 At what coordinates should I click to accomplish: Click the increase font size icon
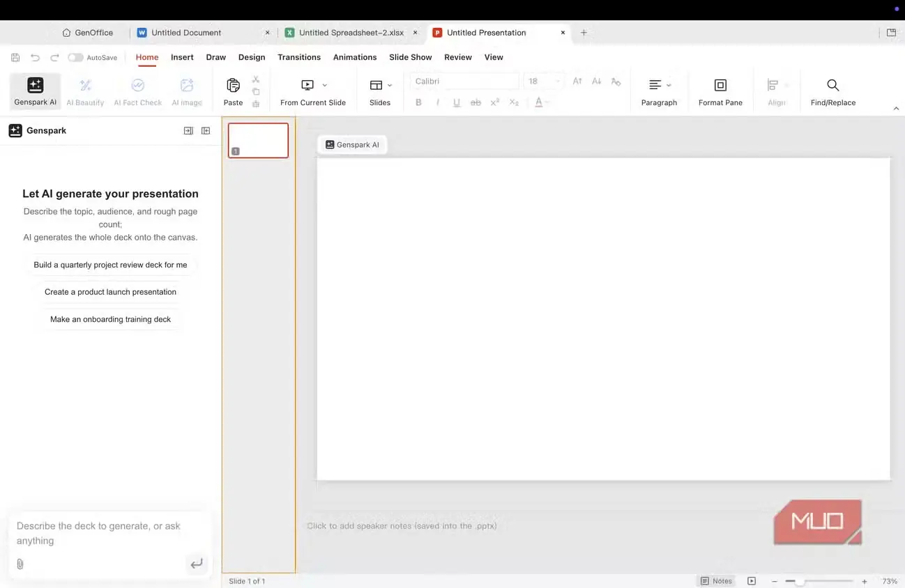(x=577, y=82)
